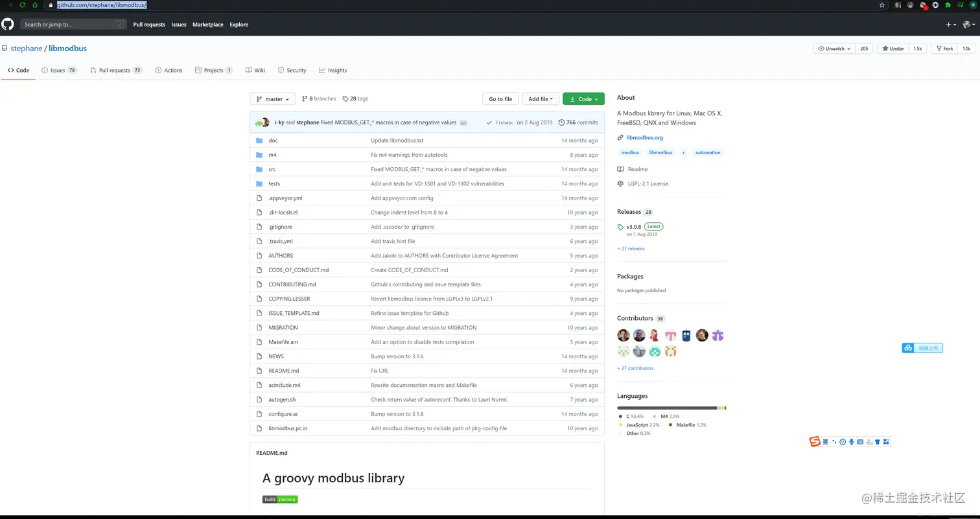Open Marketplace in the top navigation
This screenshot has height=519, width=980.
click(x=208, y=25)
